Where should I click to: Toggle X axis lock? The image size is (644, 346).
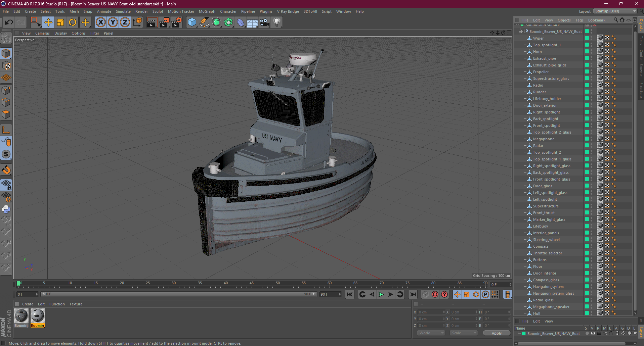coord(100,22)
